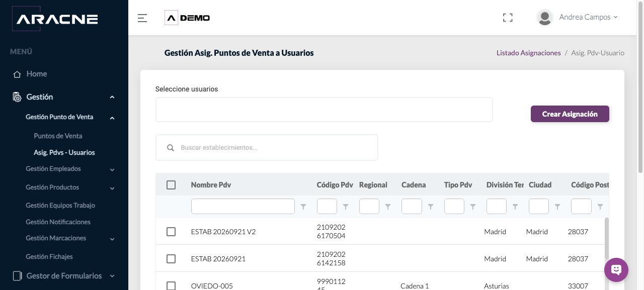
Task: Open filter icon for Regional column
Action: point(388,207)
